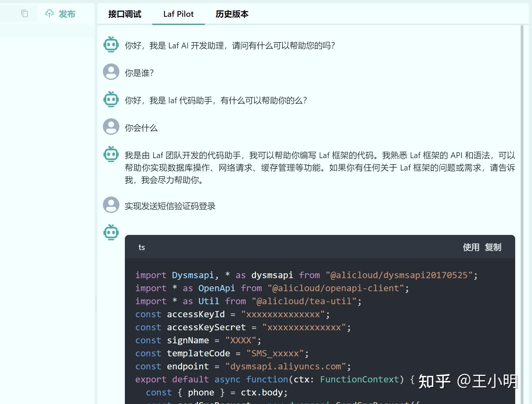Click inside the dark code block area
The height and width of the screenshot is (404, 532).
[309, 326]
